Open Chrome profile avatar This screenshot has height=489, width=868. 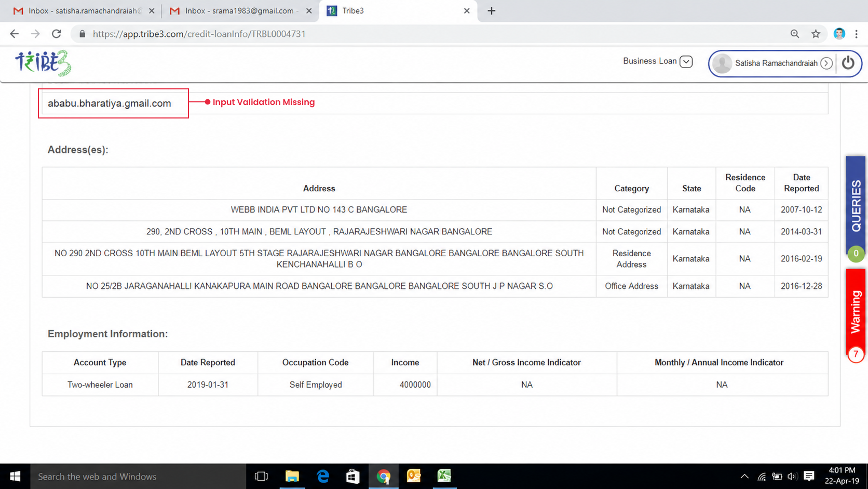pyautogui.click(x=839, y=34)
